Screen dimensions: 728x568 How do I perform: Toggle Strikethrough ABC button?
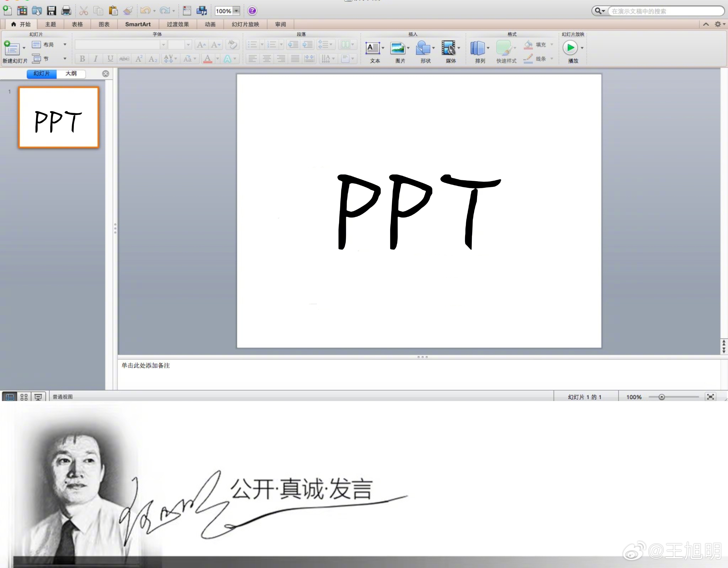click(x=124, y=59)
